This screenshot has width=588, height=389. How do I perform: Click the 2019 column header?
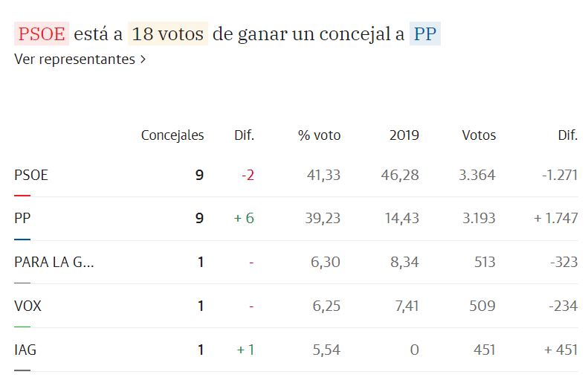(404, 135)
